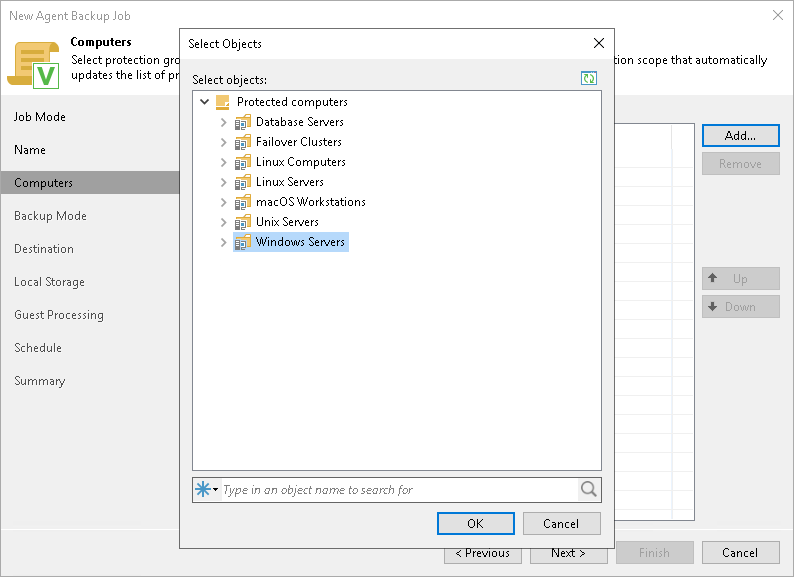Collapse the Protected computers node
The width and height of the screenshot is (794, 577).
(205, 102)
